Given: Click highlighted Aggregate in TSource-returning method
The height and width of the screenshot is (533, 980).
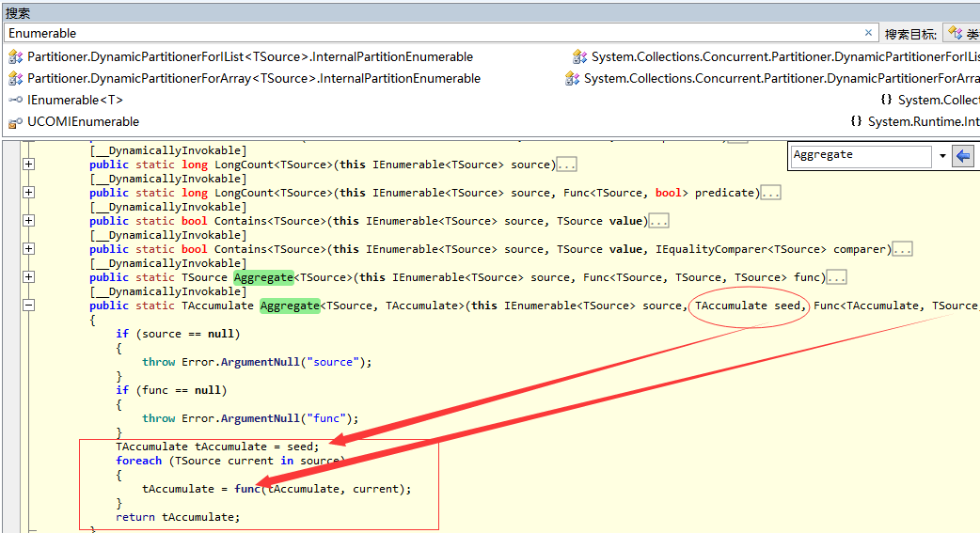Looking at the screenshot, I should [x=263, y=277].
